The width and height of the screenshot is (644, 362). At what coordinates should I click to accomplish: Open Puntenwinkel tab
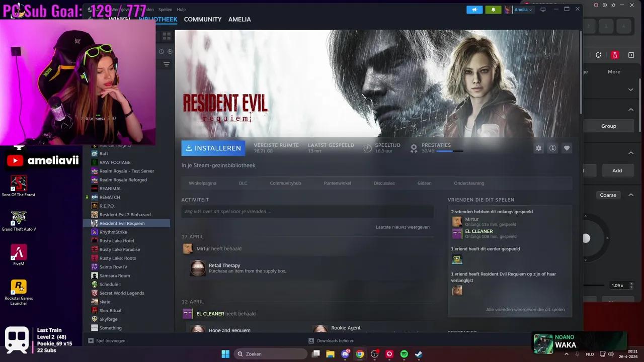coord(337,183)
